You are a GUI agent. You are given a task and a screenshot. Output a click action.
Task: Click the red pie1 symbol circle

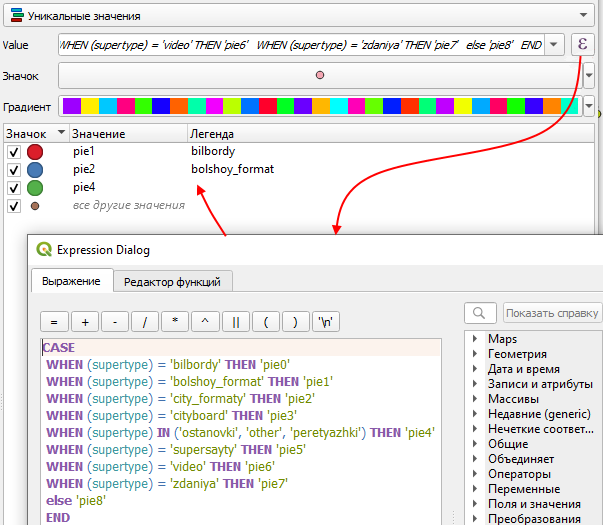click(36, 152)
